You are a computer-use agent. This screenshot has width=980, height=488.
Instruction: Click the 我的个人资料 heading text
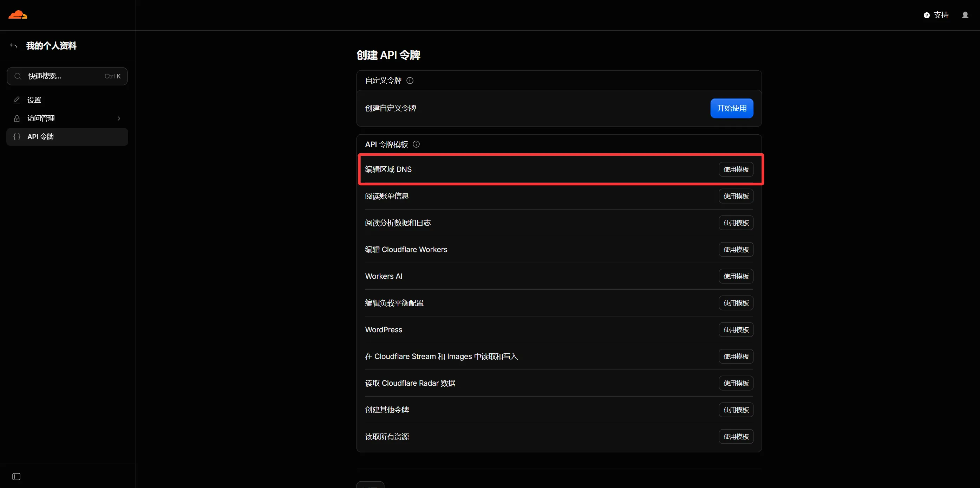(x=51, y=46)
